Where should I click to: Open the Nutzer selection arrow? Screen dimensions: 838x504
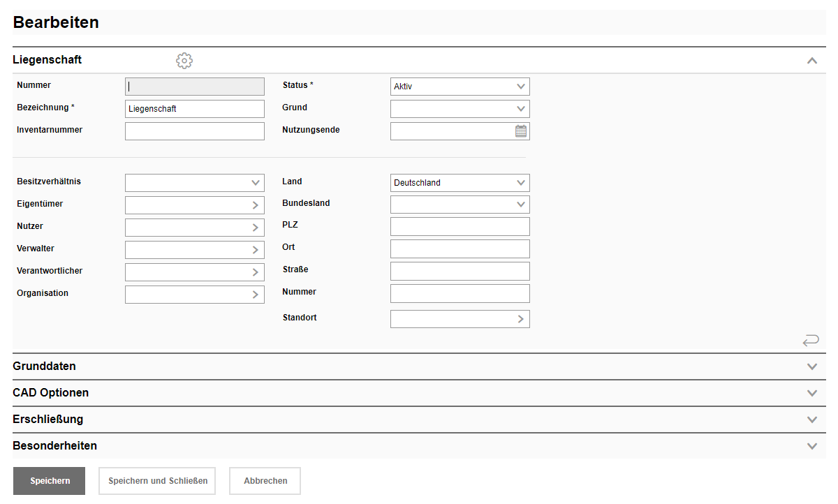coord(256,228)
